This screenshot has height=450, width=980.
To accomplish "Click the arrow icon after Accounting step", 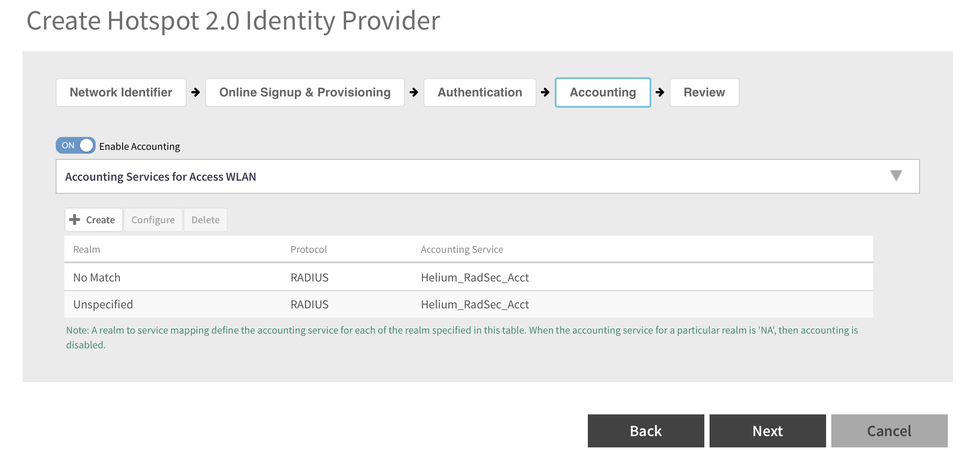I will click(660, 93).
